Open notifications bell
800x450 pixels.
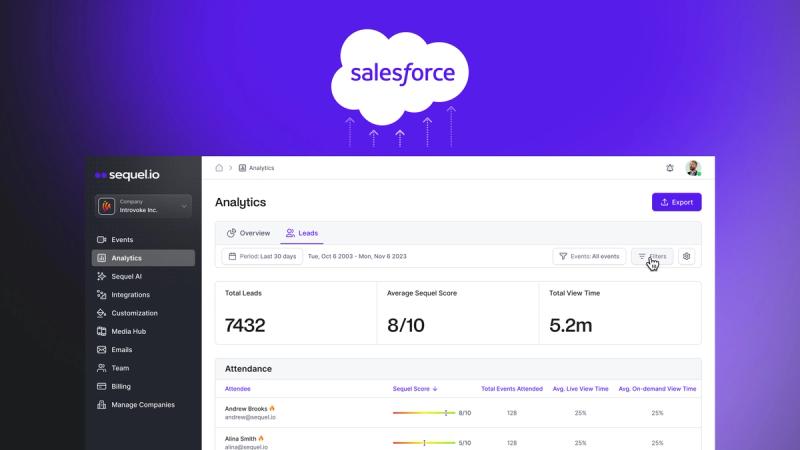click(x=670, y=168)
